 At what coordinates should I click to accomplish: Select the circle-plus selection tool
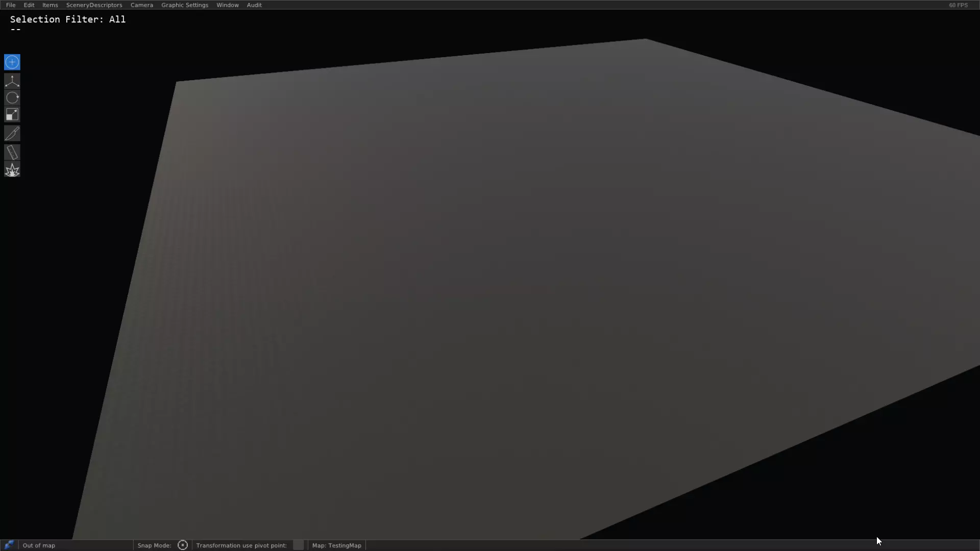[x=12, y=62]
